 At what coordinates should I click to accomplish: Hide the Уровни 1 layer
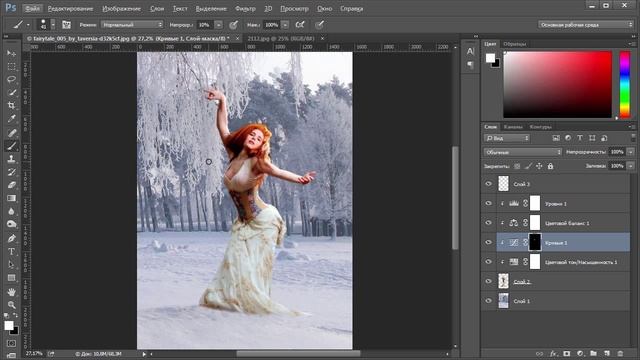489,204
